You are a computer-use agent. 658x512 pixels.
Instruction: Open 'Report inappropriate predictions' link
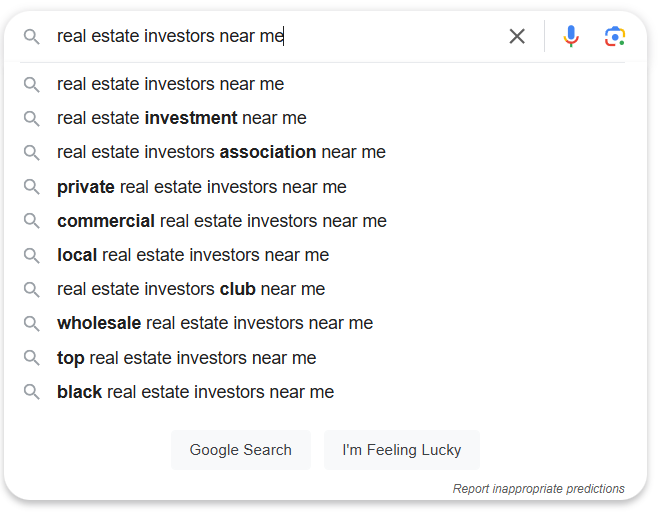coord(538,488)
